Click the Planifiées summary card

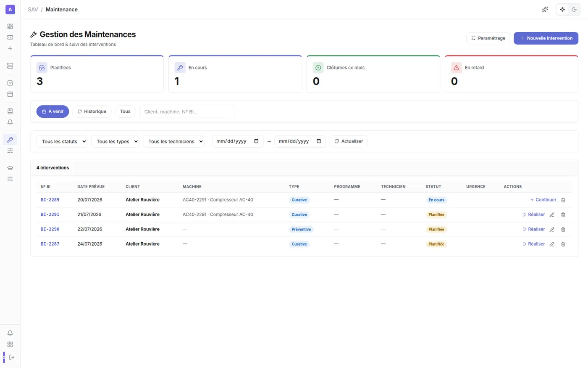(x=97, y=74)
